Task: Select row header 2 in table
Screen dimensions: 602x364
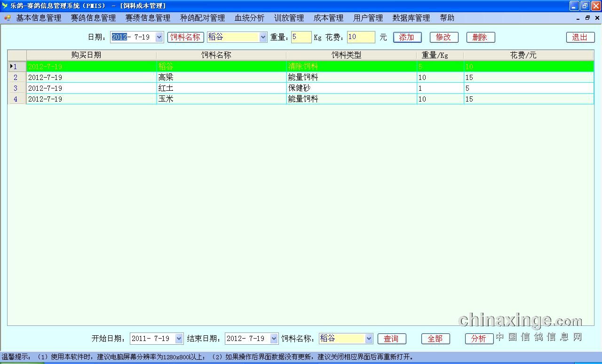Action: 17,77
